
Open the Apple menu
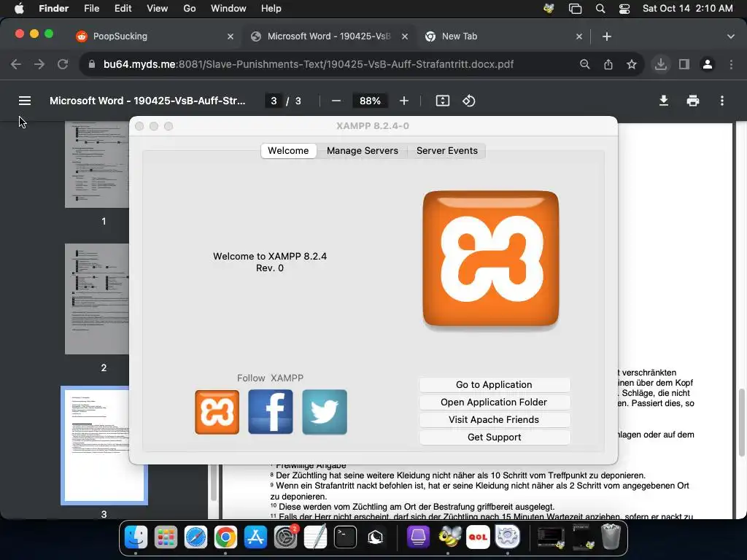coord(19,9)
